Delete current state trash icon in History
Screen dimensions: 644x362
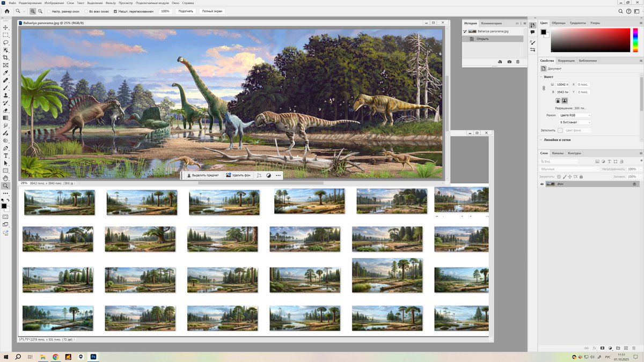tap(518, 62)
